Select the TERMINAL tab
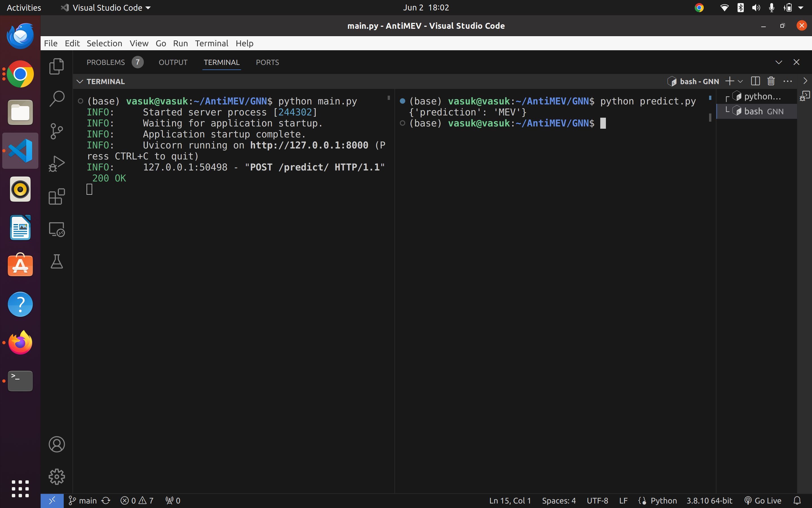Image resolution: width=812 pixels, height=508 pixels. (x=221, y=62)
